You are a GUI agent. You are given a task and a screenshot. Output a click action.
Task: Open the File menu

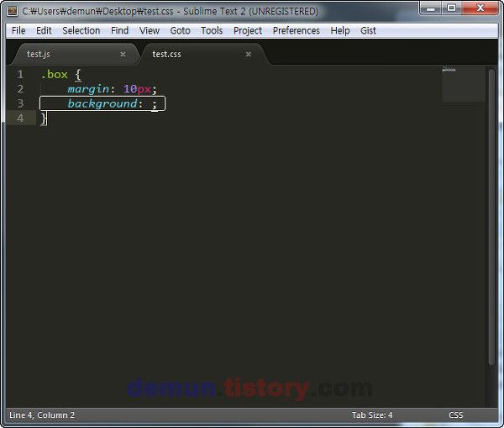click(x=18, y=30)
